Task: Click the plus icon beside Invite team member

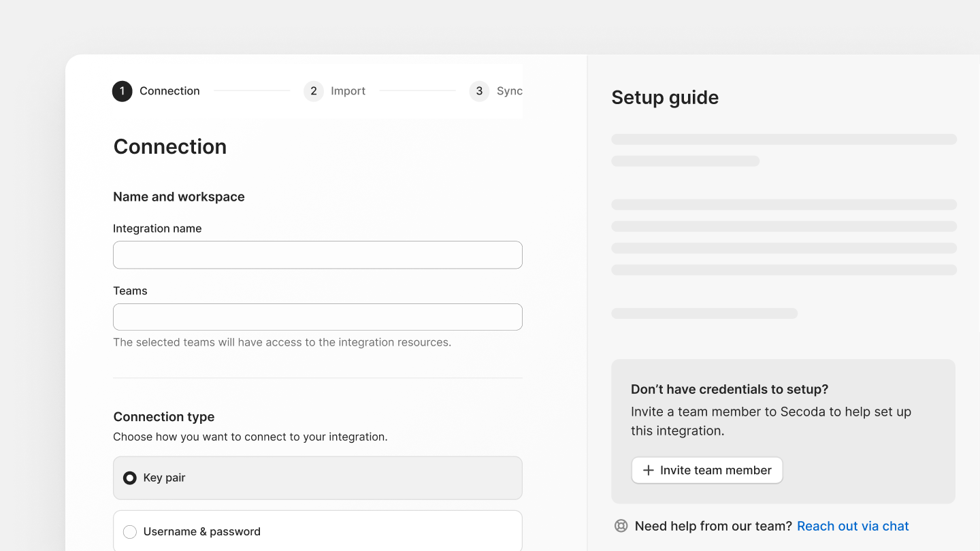Action: click(x=649, y=470)
